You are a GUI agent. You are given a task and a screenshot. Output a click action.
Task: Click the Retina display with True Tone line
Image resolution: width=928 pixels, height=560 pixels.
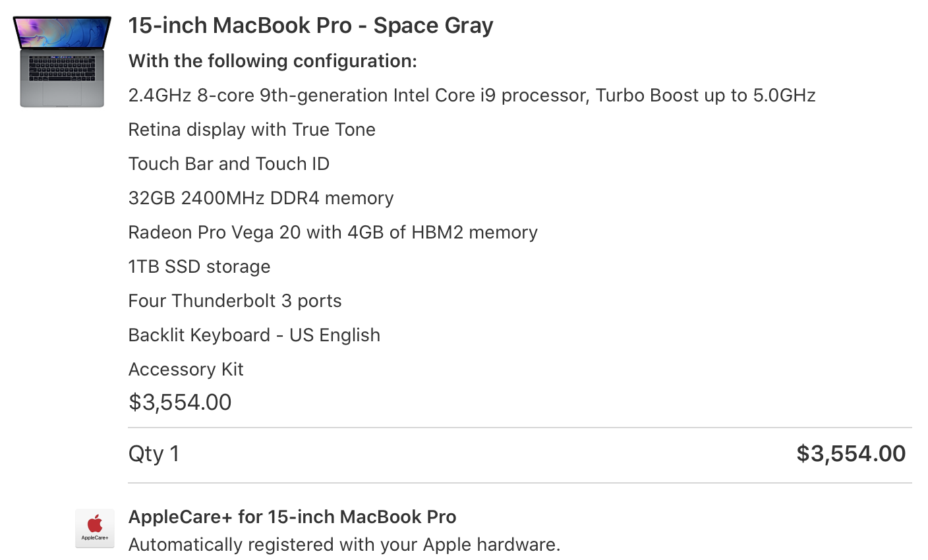tap(252, 130)
